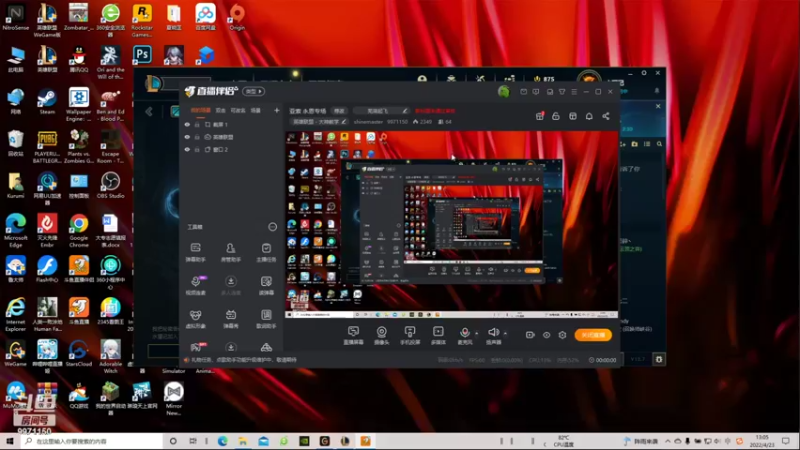Toggle the preview eye icon in bottom toolbar
This screenshot has width=800, height=450.
546,335
